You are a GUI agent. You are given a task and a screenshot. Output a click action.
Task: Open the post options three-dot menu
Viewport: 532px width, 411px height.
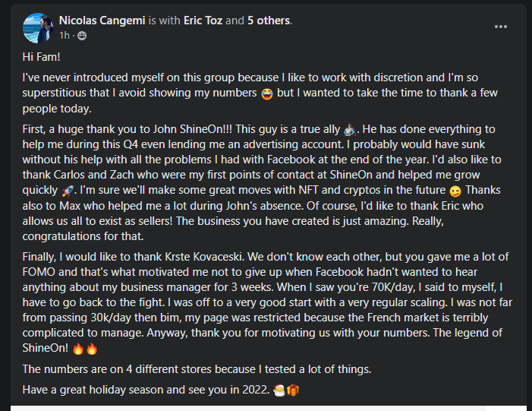click(x=500, y=27)
